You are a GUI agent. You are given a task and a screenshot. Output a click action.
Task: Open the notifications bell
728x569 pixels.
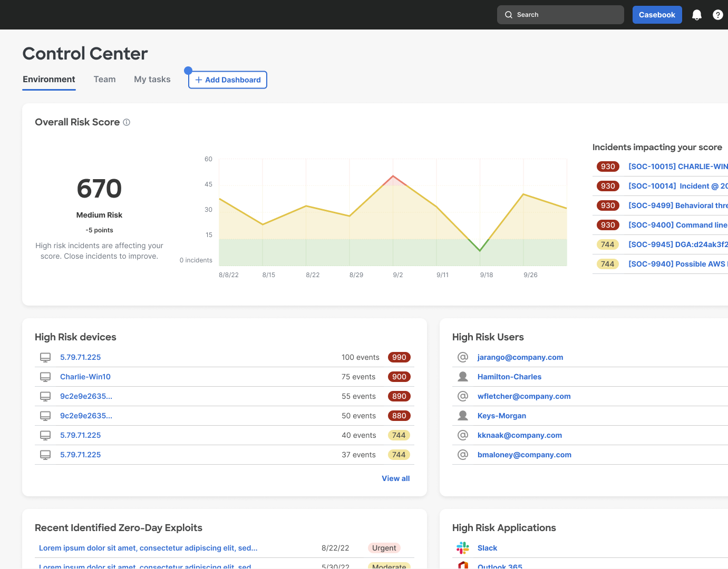697,15
